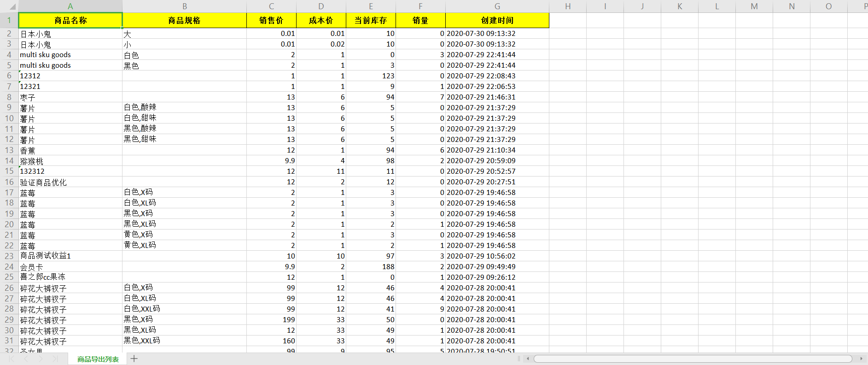Viewport: 868px width, 365px height.
Task: Select the 黑色,XXL码 spec cell
Action: click(x=184, y=341)
